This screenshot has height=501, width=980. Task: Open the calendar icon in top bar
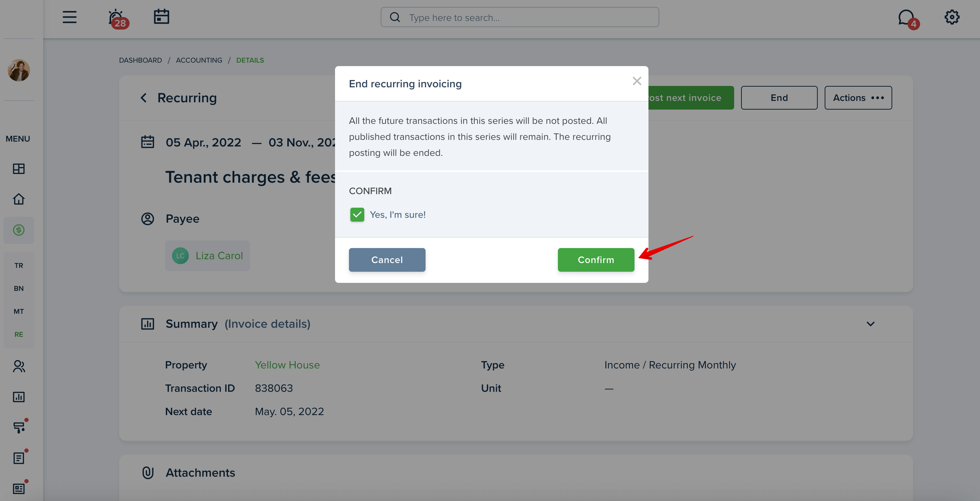click(161, 17)
